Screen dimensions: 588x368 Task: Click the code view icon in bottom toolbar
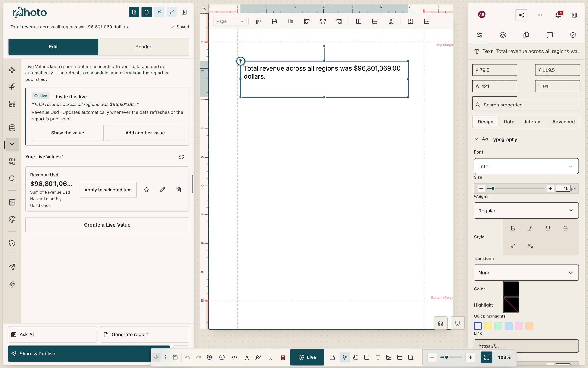[x=234, y=357]
